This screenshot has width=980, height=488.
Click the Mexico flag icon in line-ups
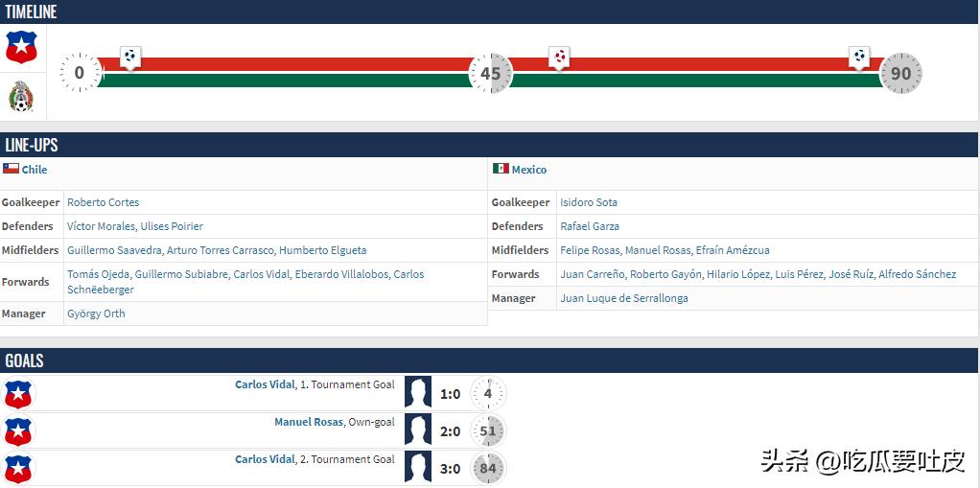(x=501, y=169)
